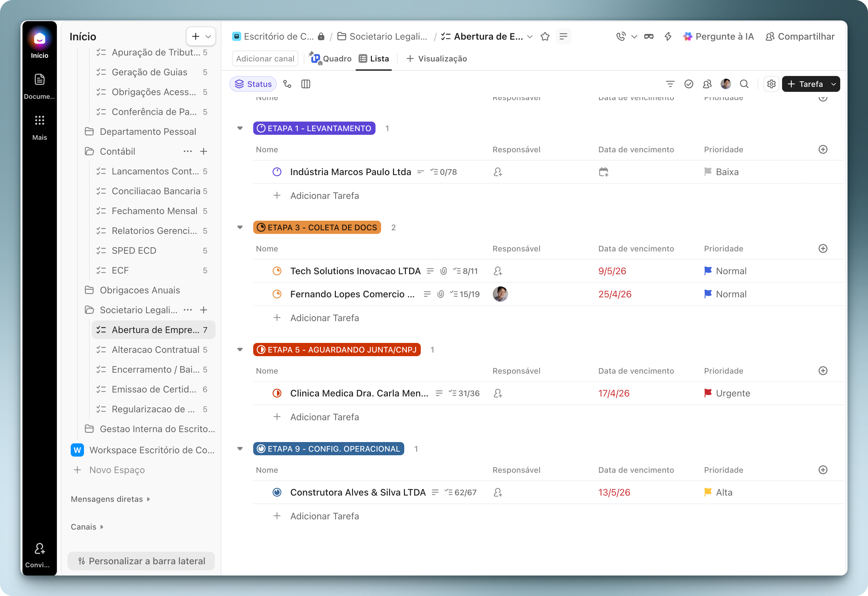Image resolution: width=868 pixels, height=596 pixels.
Task: Click the Compartilhar button
Action: 800,37
